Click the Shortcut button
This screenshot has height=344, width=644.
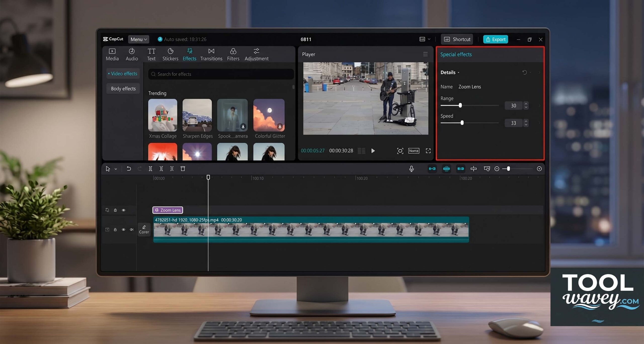457,39
